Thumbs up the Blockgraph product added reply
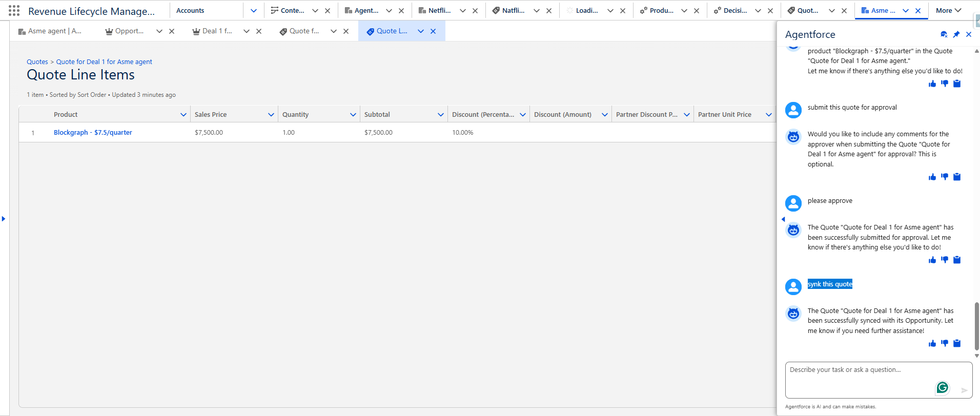 (932, 84)
